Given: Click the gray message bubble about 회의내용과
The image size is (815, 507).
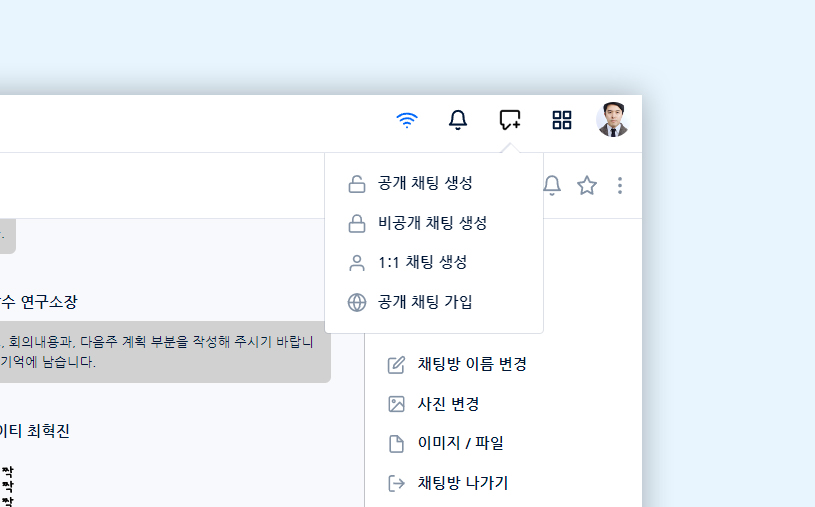Looking at the screenshot, I should (165, 352).
